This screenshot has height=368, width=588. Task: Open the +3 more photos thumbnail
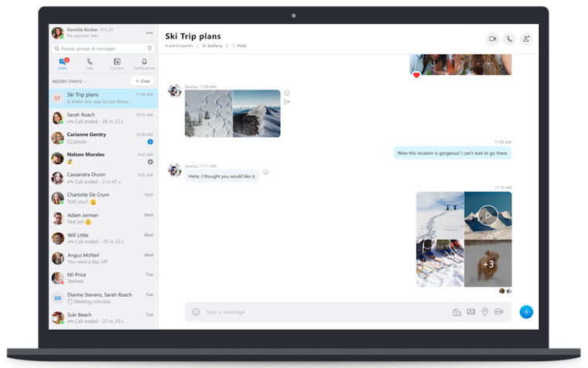pos(488,264)
